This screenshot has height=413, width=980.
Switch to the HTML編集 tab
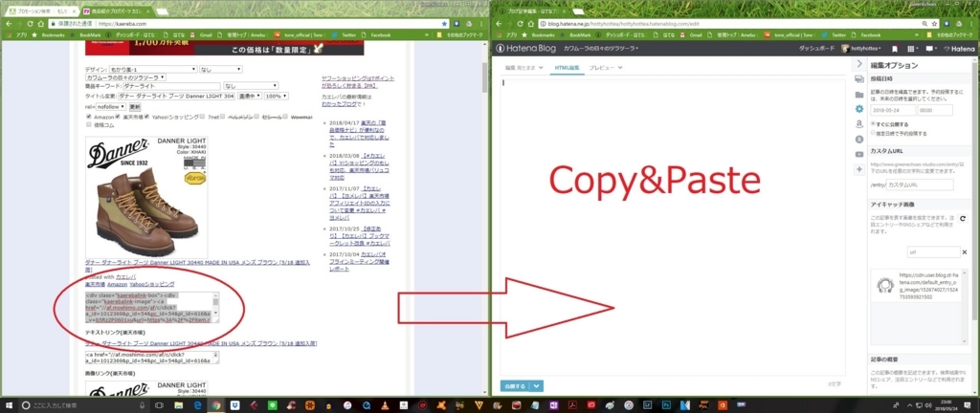tap(568, 67)
